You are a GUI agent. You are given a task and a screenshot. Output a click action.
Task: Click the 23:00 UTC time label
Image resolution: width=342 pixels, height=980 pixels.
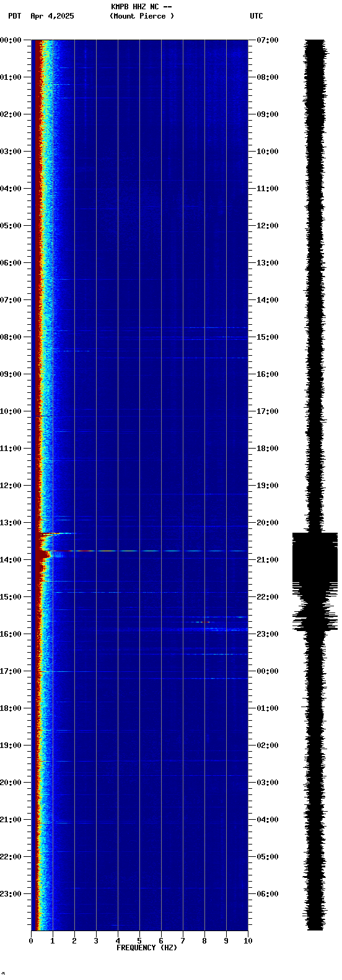268,634
